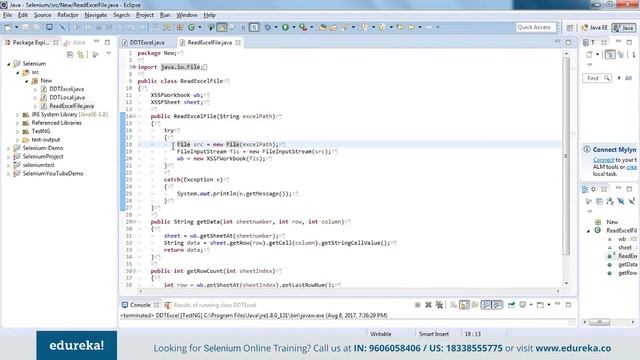Toggle Show Whitespace Characters toolbar icon
This screenshot has width=640, height=360.
[254, 27]
